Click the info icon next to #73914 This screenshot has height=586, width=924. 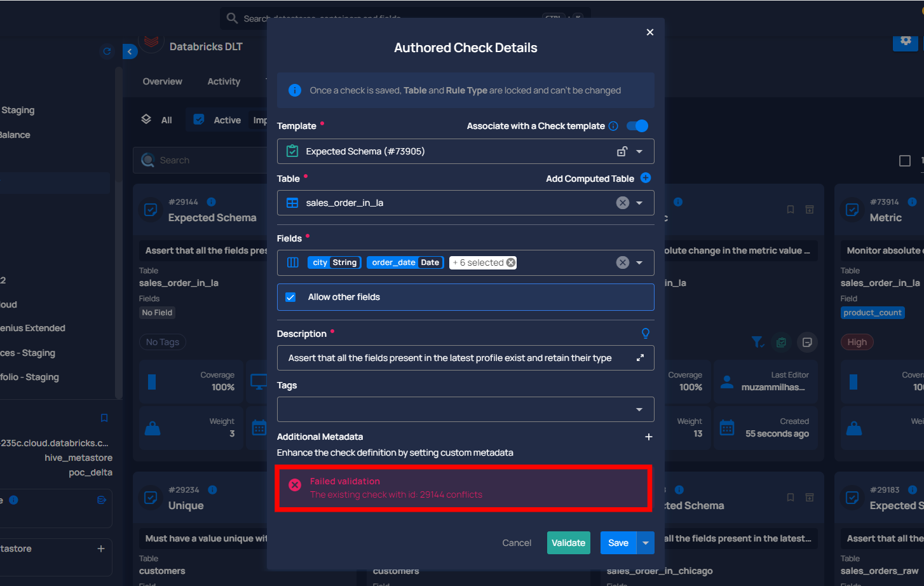click(x=912, y=201)
